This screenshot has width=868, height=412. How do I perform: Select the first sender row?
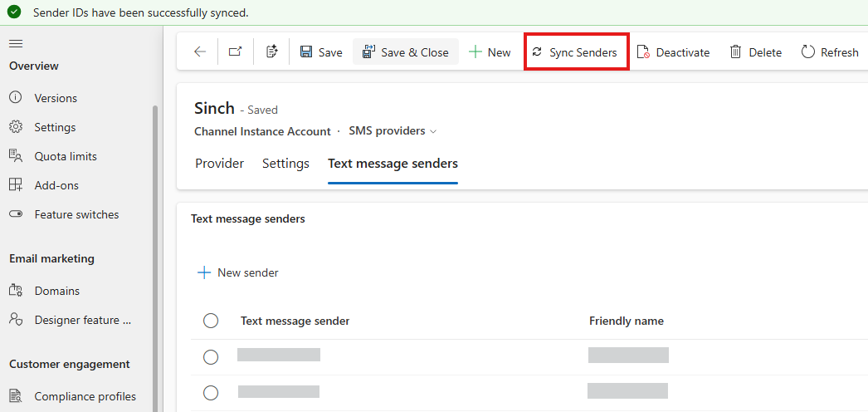(x=211, y=357)
